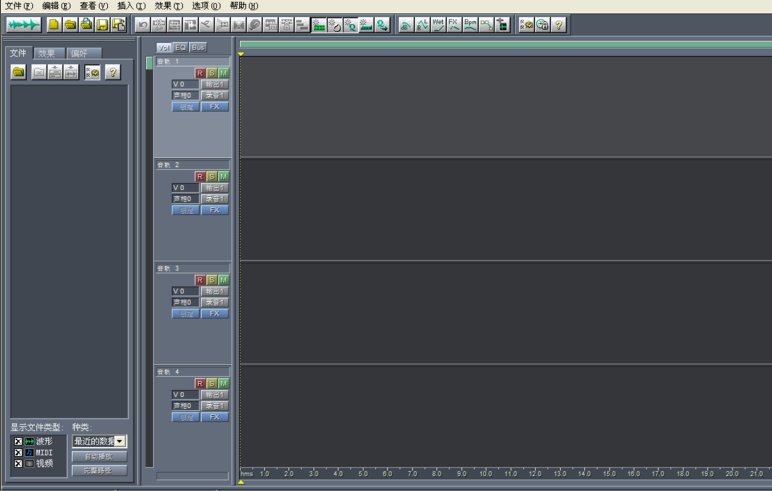Screen dimensions: 772x491
Task: Click the V 0 volume field on track 1
Action: (x=184, y=84)
